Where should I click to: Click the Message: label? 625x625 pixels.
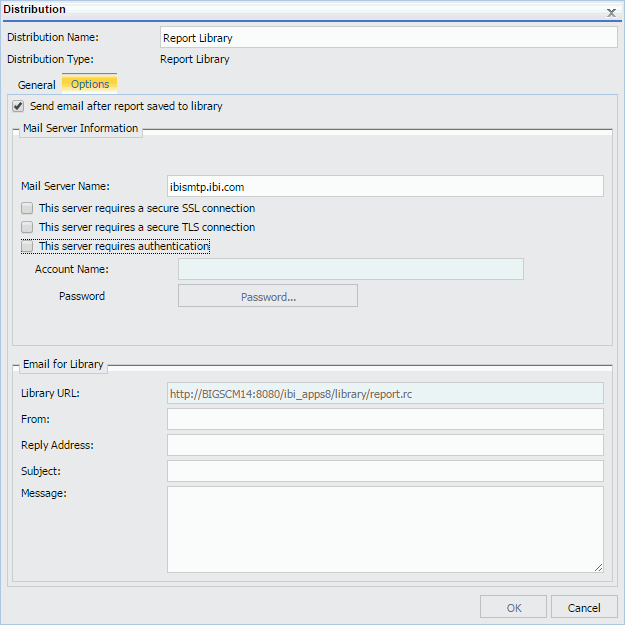click(x=44, y=493)
